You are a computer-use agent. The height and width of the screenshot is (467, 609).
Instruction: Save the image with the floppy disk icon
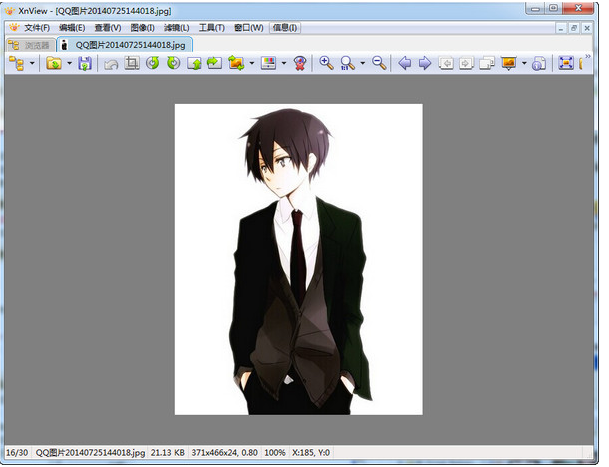[85, 63]
